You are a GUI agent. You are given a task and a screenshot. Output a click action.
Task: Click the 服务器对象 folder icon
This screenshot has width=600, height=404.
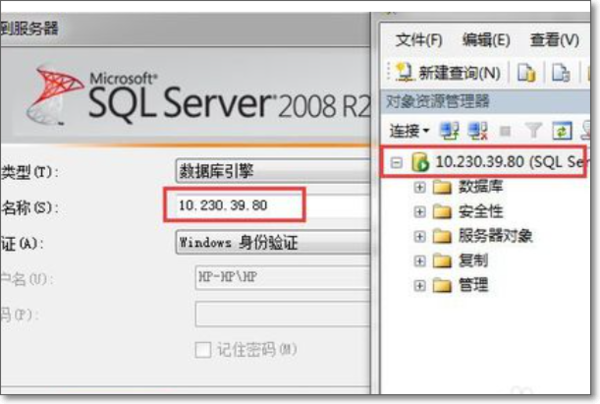442,236
